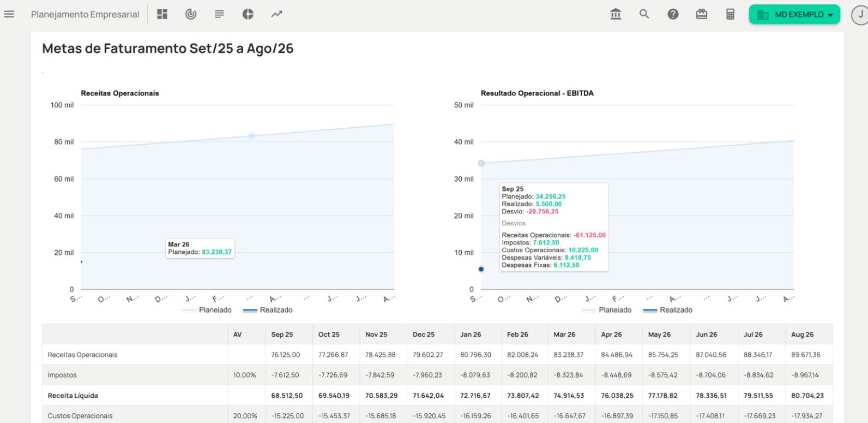The width and height of the screenshot is (868, 423).
Task: Open the calculator icon
Action: click(x=731, y=14)
